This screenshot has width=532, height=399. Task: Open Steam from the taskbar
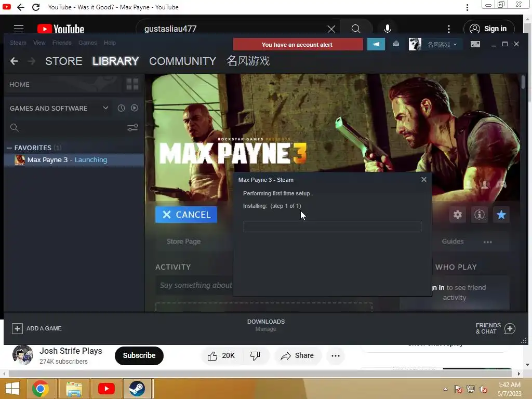point(137,389)
